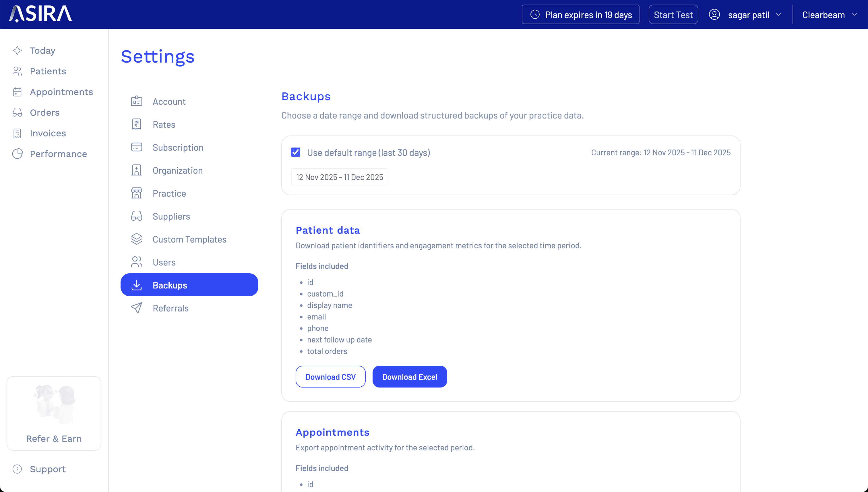
Task: Open the date range picker field
Action: pos(339,177)
